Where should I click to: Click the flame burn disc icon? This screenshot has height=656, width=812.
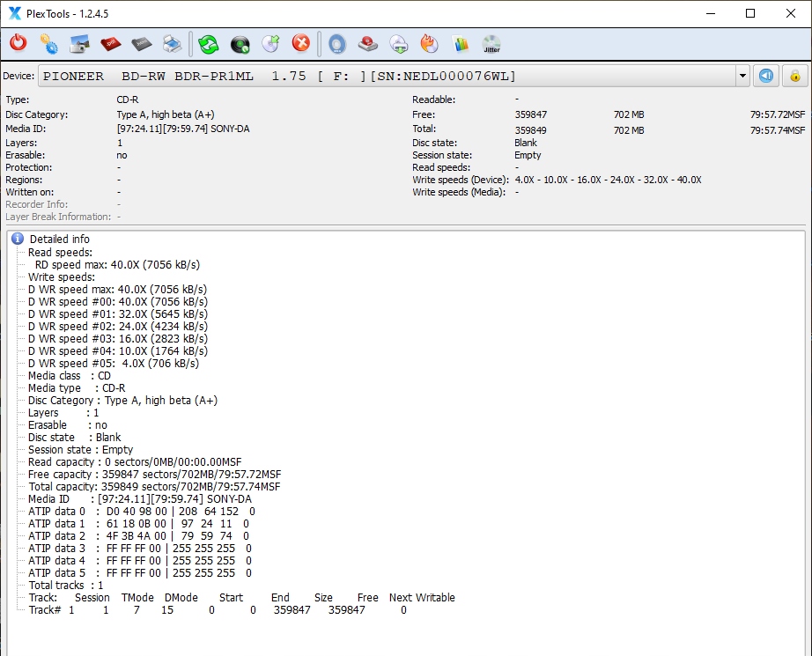429,43
